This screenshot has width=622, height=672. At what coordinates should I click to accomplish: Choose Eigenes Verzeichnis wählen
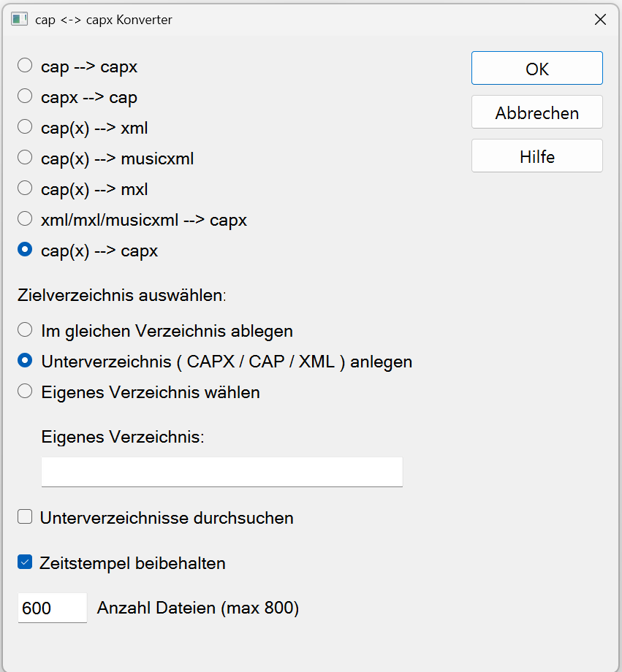tap(24, 392)
